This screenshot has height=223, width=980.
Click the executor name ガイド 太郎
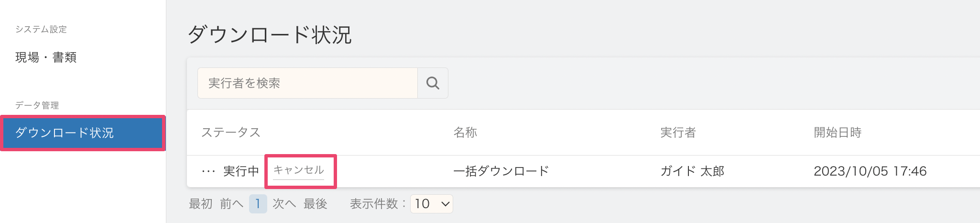coord(692,171)
